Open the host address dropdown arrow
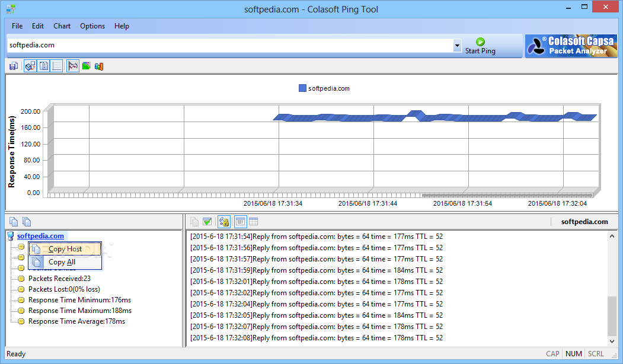 (457, 45)
